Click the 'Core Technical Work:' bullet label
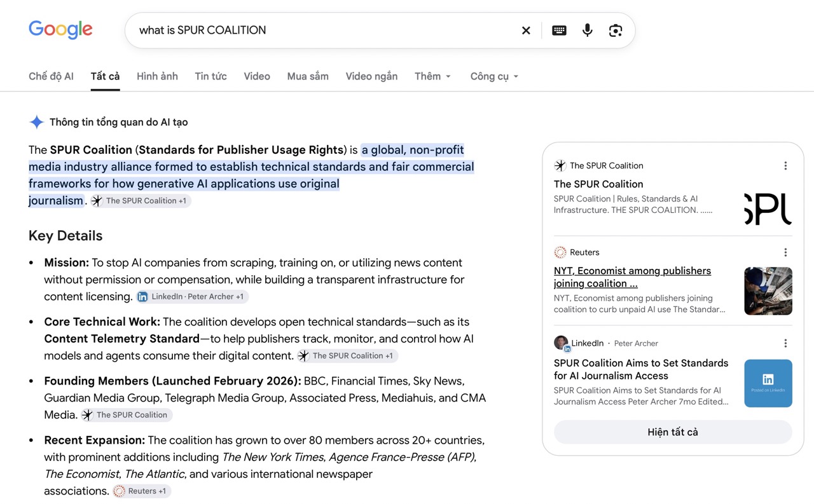Image resolution: width=814 pixels, height=504 pixels. click(x=102, y=322)
